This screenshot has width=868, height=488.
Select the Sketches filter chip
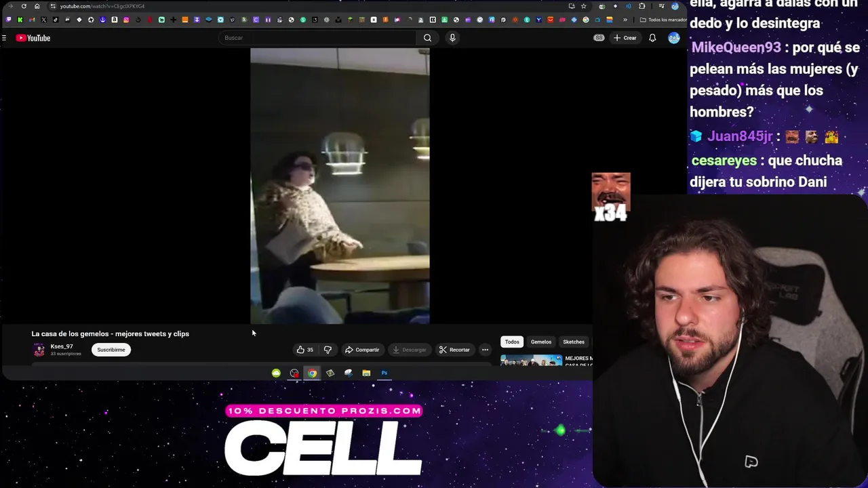(x=573, y=342)
